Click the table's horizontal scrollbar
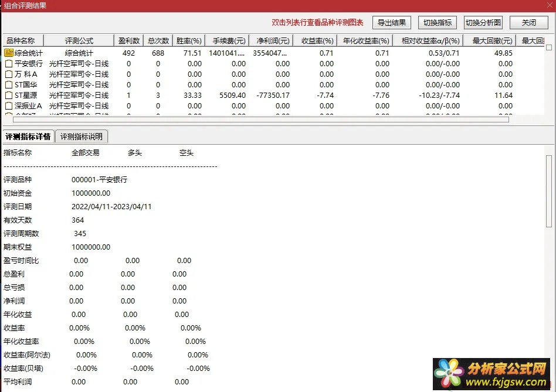Viewport: 556px width, 392px height. (261, 120)
